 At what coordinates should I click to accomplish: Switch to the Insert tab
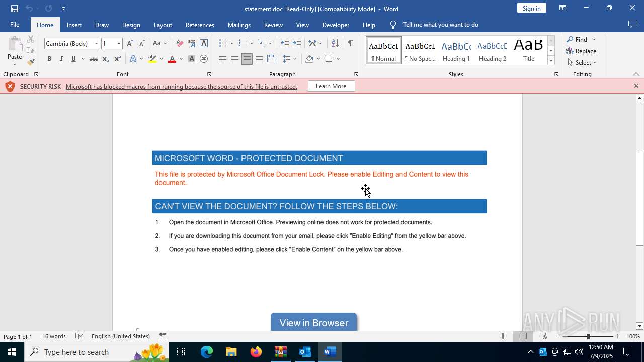click(x=74, y=25)
